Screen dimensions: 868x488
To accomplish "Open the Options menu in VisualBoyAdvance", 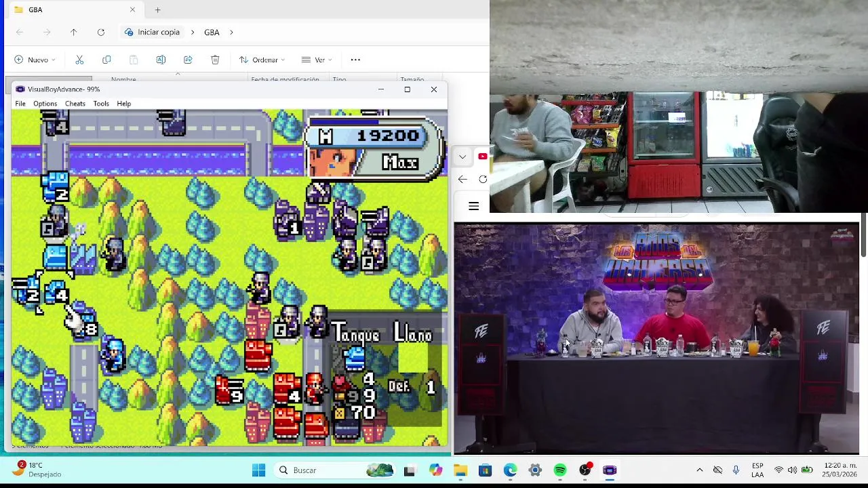I will click(x=45, y=104).
